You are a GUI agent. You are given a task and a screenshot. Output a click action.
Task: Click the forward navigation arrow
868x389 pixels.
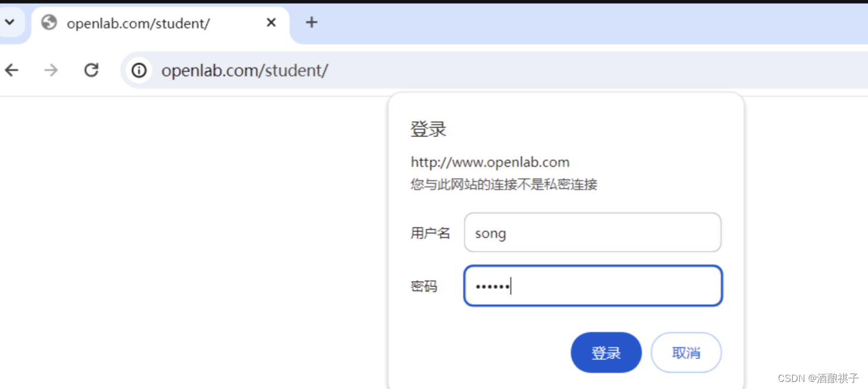pos(51,70)
